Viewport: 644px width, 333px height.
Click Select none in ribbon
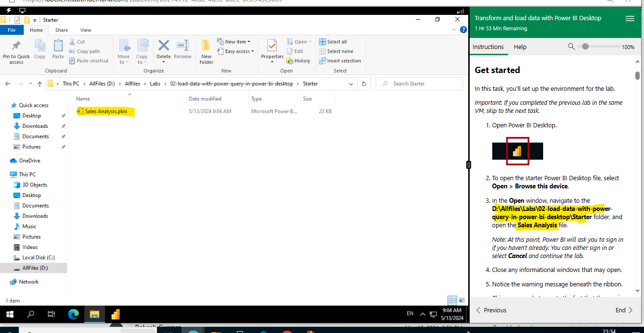pyautogui.click(x=336, y=51)
